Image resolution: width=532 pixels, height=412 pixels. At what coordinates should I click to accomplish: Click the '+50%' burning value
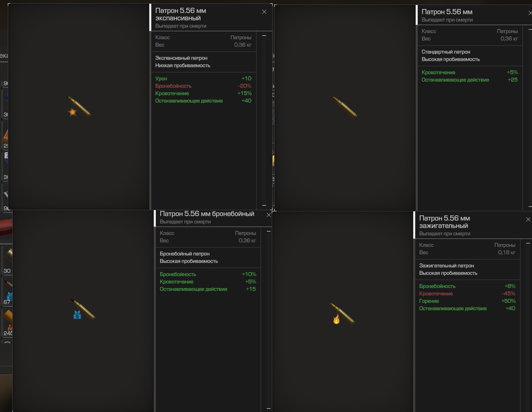(508, 301)
